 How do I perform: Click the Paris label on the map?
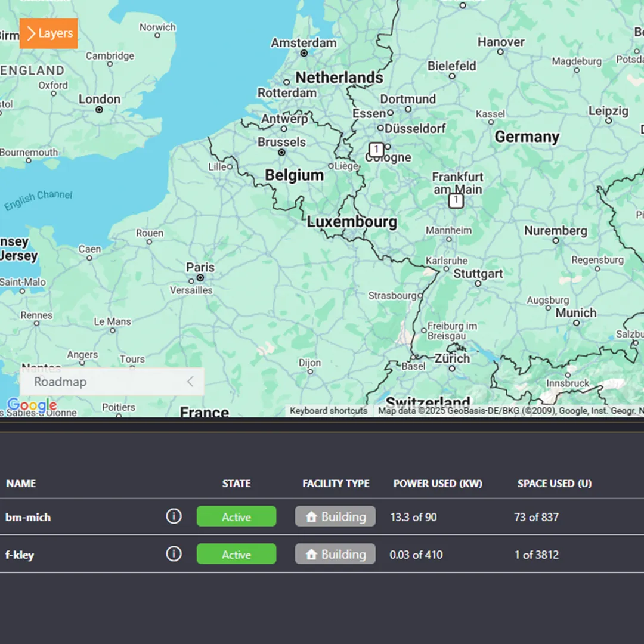tap(200, 267)
